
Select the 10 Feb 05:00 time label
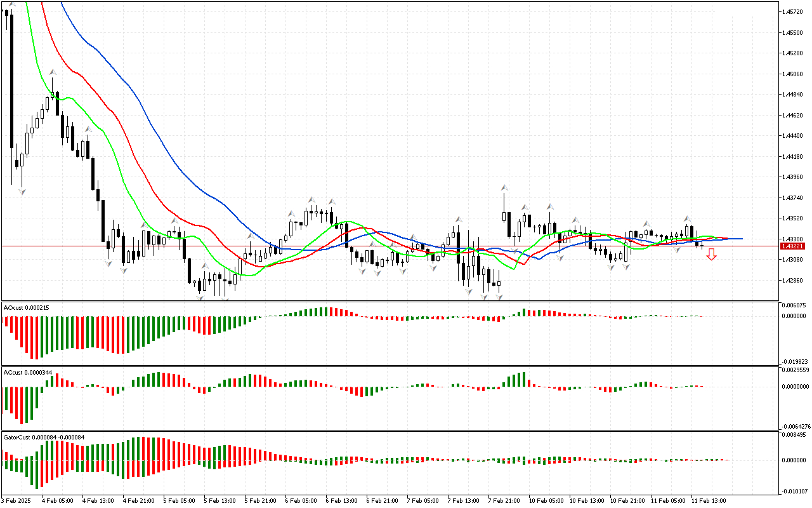(x=546, y=500)
